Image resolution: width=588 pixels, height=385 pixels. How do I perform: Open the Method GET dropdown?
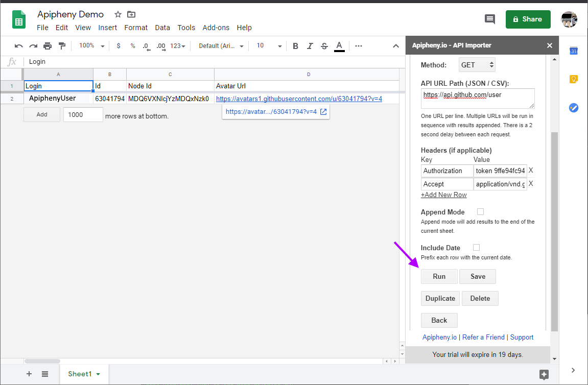(x=477, y=65)
